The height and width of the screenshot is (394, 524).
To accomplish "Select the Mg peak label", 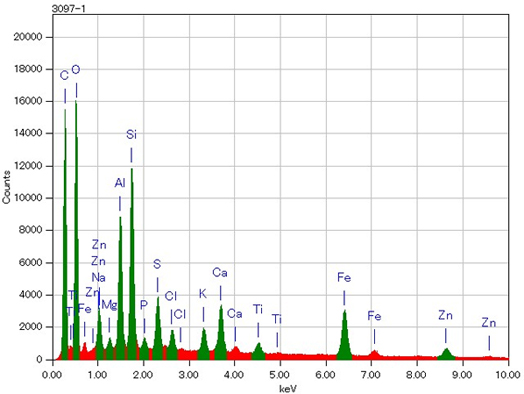I will (x=110, y=305).
